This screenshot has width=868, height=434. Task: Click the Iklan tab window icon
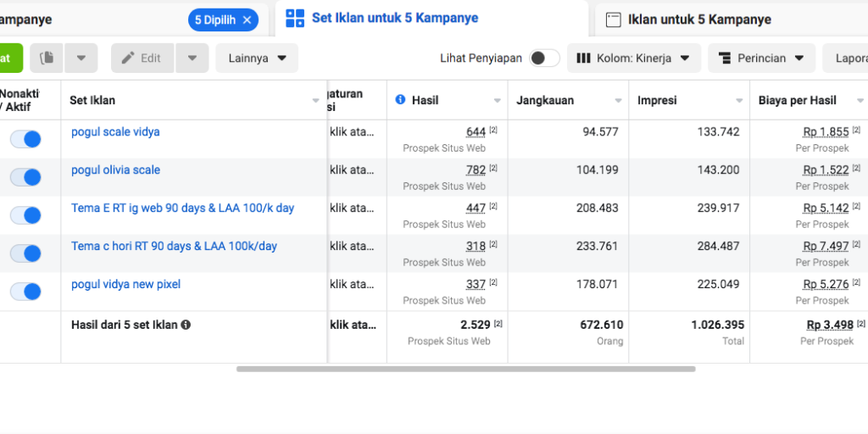[615, 19]
